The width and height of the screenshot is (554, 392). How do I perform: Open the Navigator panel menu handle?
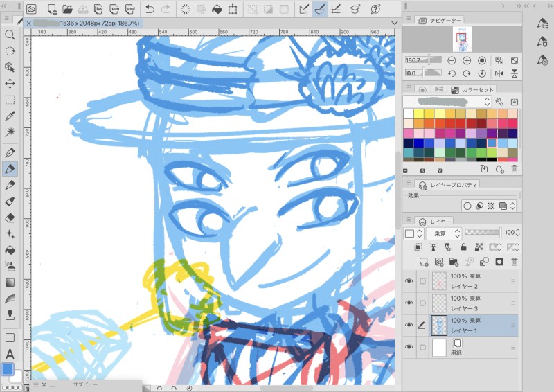pyautogui.click(x=409, y=19)
